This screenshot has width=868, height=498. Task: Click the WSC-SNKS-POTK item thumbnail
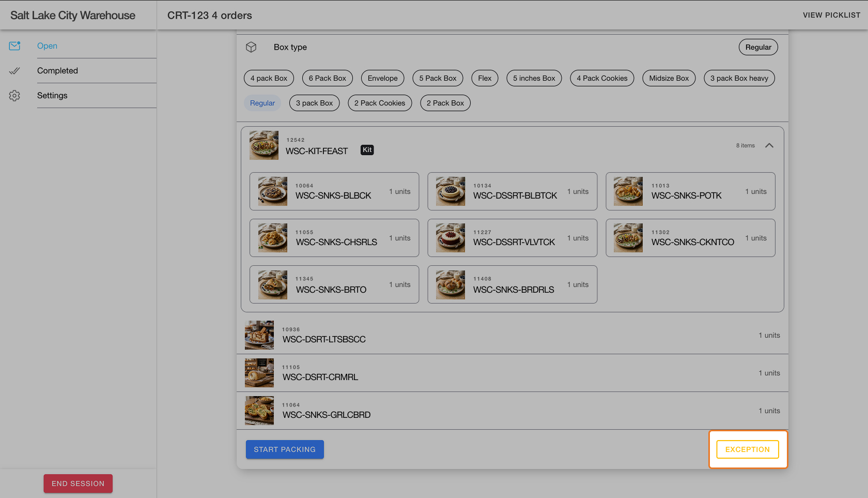pyautogui.click(x=628, y=191)
